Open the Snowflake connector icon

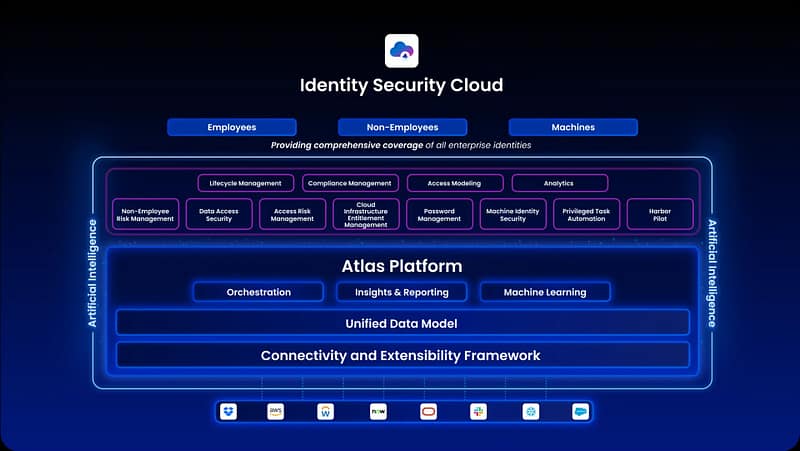click(529, 411)
